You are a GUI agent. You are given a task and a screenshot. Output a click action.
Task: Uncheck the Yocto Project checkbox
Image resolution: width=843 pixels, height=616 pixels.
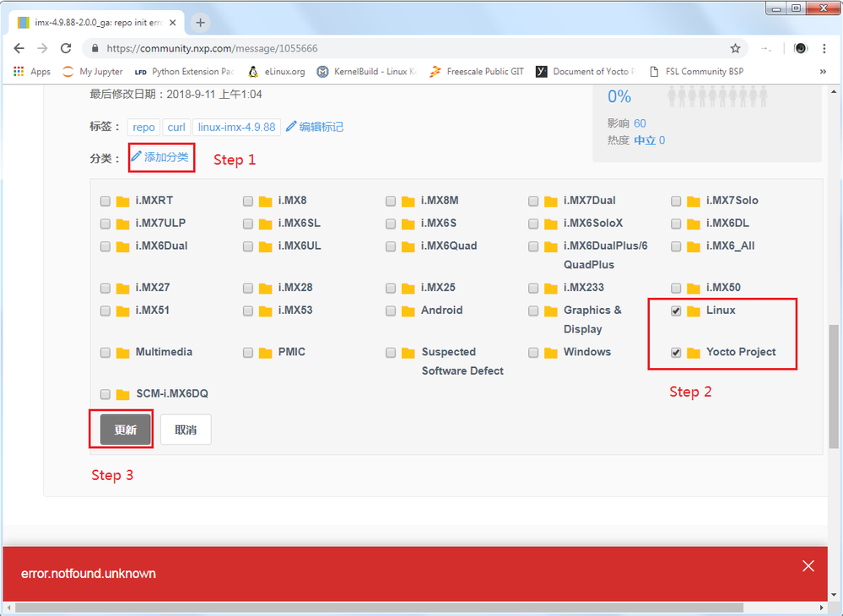[676, 353]
